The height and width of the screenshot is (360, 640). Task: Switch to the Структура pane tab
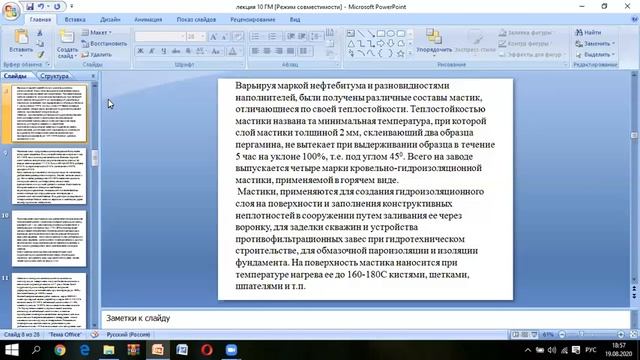tap(55, 76)
